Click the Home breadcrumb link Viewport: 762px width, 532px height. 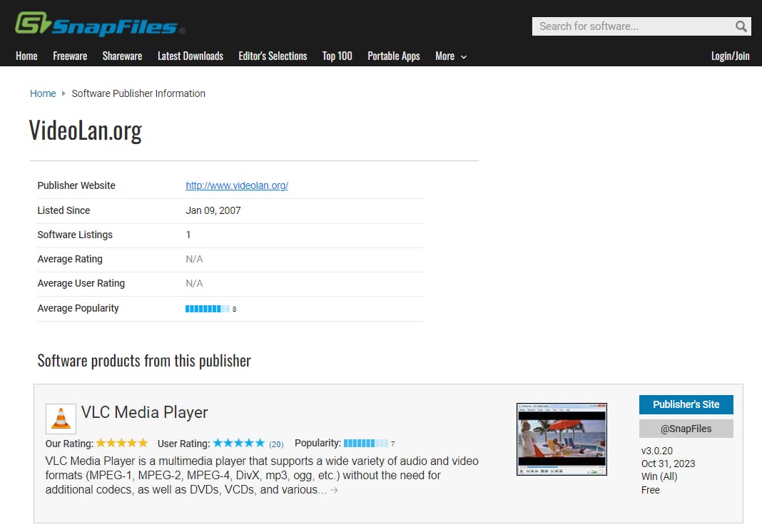click(43, 93)
